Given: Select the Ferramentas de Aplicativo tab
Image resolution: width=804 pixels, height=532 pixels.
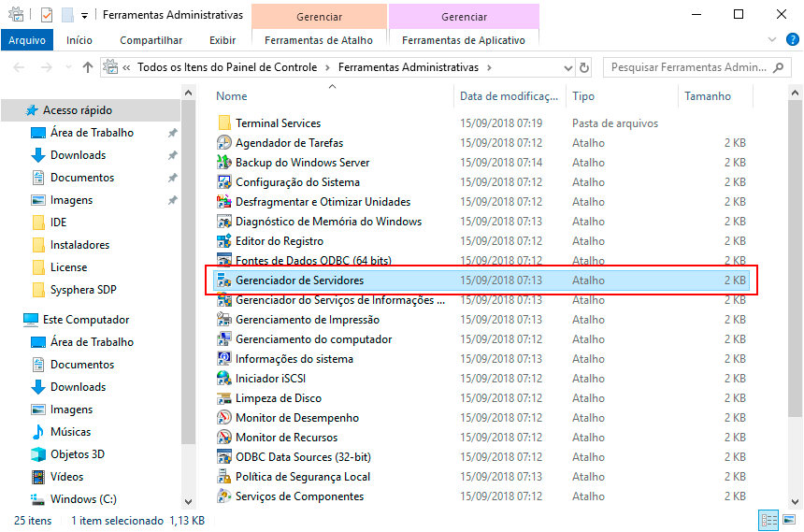Looking at the screenshot, I should (x=464, y=40).
